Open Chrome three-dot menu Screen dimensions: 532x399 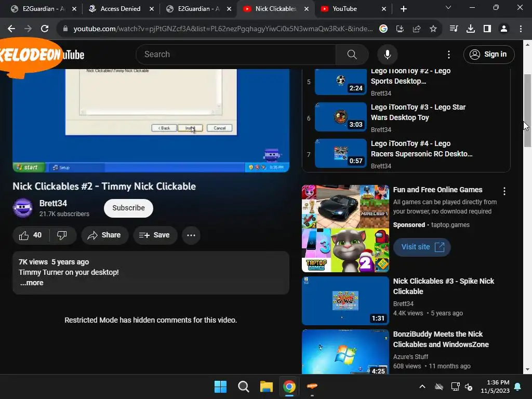[x=521, y=29]
